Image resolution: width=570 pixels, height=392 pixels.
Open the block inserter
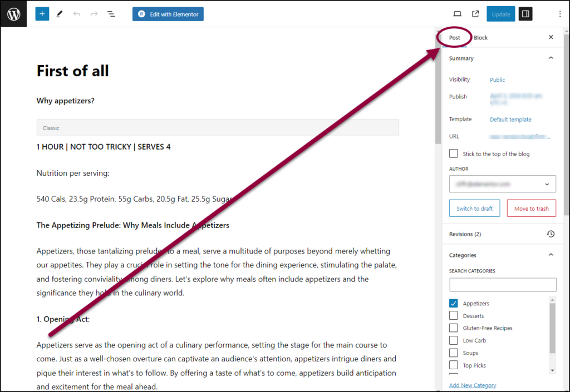click(x=42, y=13)
